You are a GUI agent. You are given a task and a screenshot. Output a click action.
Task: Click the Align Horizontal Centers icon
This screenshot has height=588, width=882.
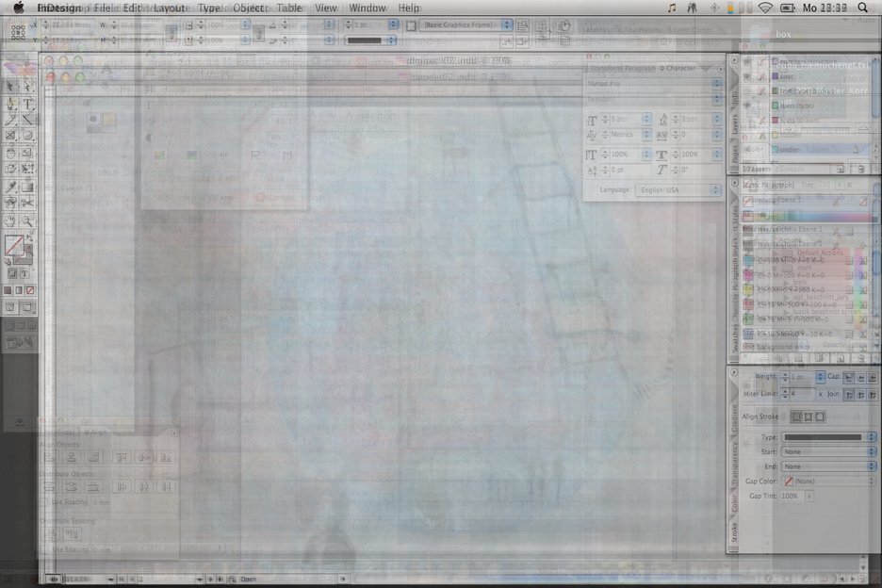tap(72, 457)
